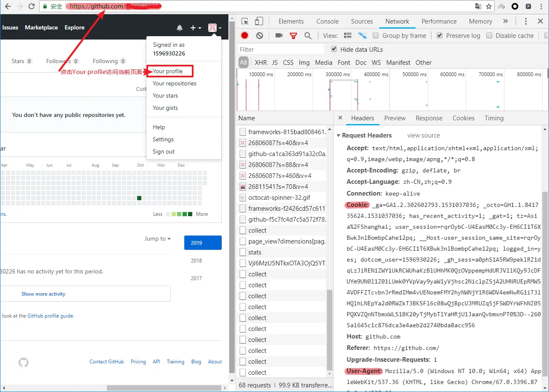Screen dimensions: 549x392
Task: Show more DevTools tabs chevron
Action: click(x=506, y=21)
